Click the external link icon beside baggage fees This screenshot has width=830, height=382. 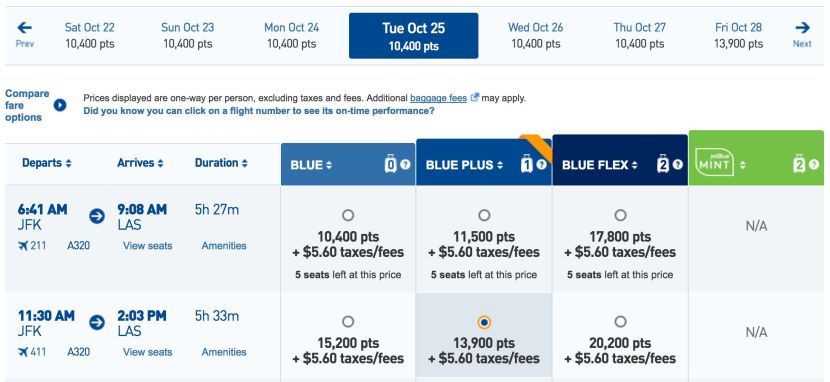coord(475,98)
